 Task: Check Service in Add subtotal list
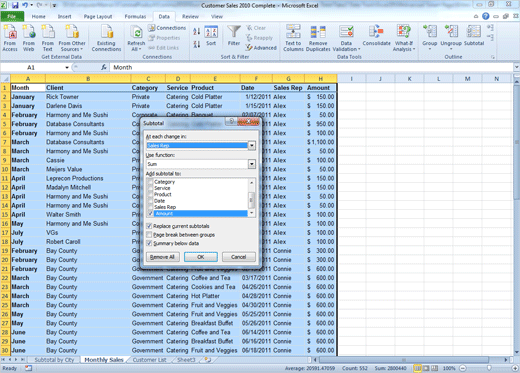tap(150, 188)
